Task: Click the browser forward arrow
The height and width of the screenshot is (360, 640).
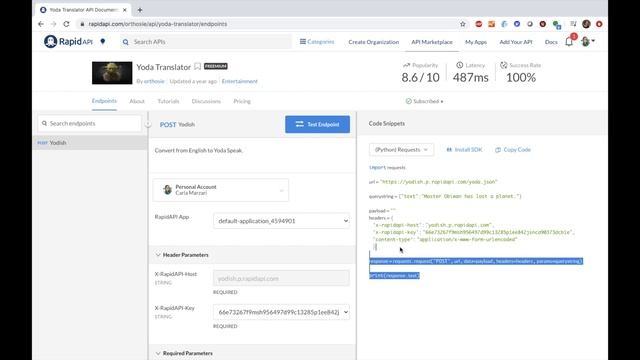Action: [x=53, y=24]
